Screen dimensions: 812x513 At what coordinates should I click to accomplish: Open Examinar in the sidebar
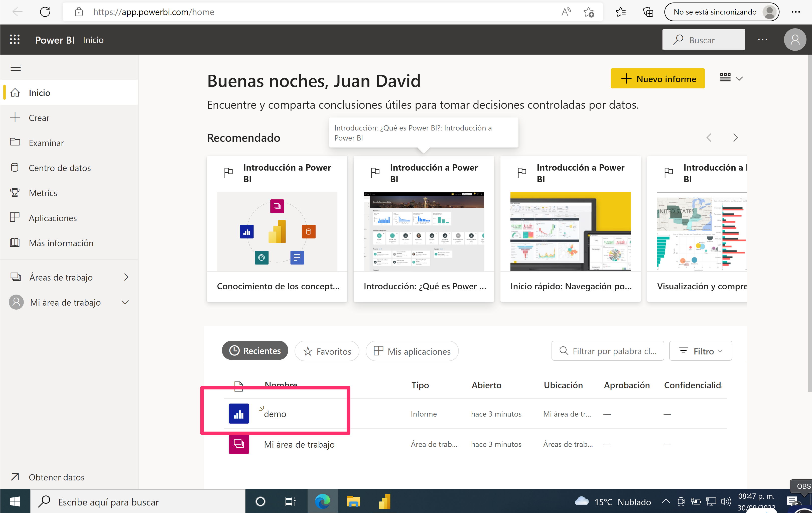coord(69,143)
